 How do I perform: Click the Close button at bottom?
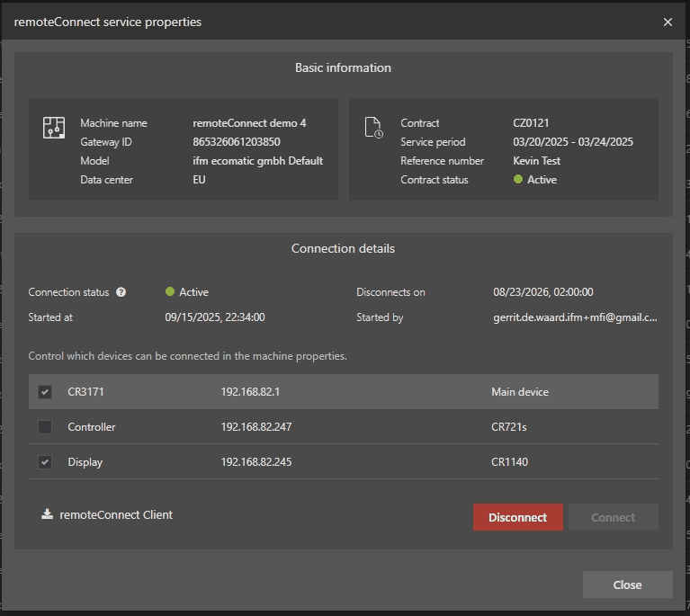[628, 585]
